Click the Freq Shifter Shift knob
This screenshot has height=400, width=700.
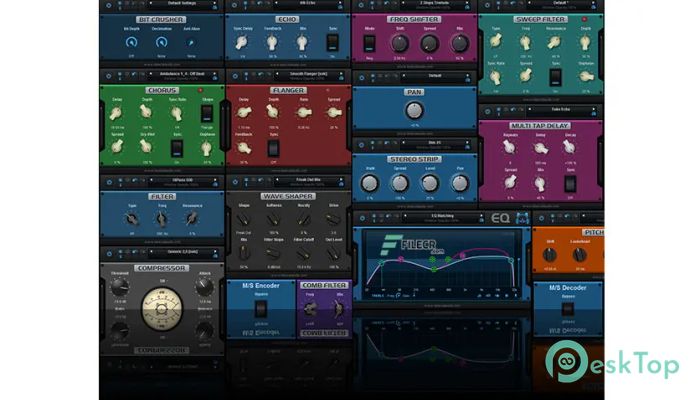[x=400, y=44]
